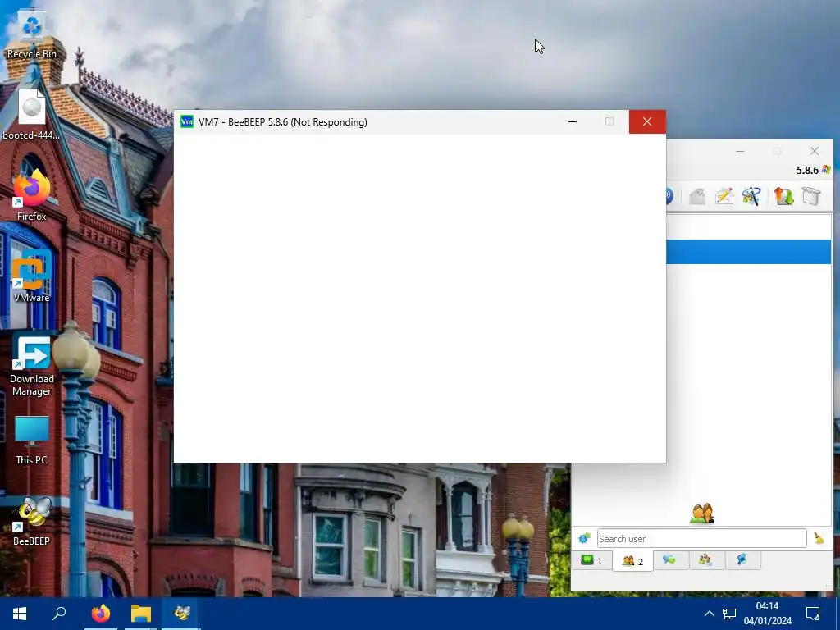Open the file transfer up-down arrows icon
Image resolution: width=840 pixels, height=630 pixels.
coord(783,196)
